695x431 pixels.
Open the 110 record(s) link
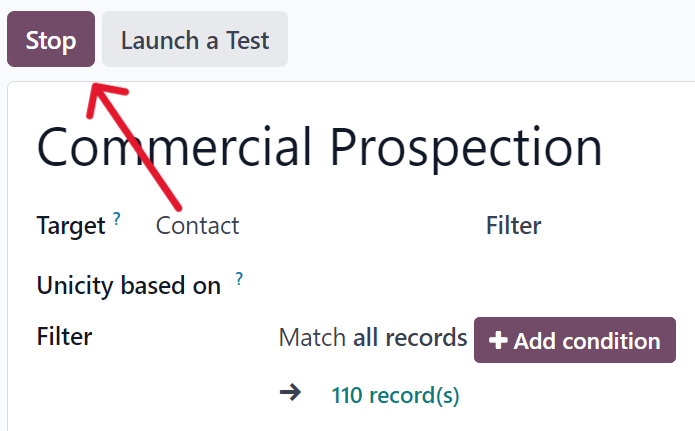click(395, 395)
